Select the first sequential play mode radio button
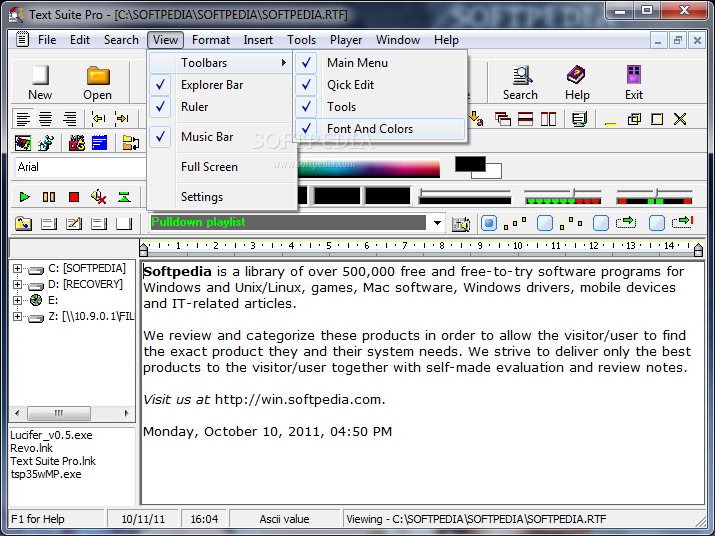 489,224
